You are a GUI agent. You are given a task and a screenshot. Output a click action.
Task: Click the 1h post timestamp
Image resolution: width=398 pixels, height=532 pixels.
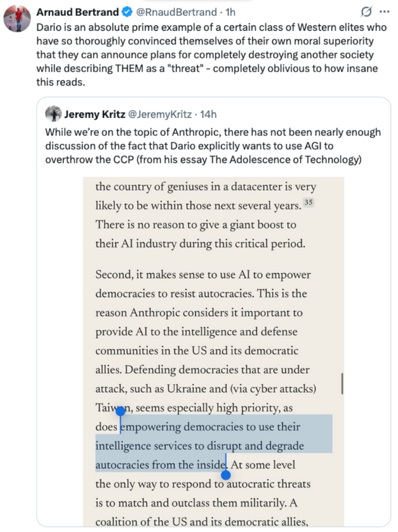[230, 12]
